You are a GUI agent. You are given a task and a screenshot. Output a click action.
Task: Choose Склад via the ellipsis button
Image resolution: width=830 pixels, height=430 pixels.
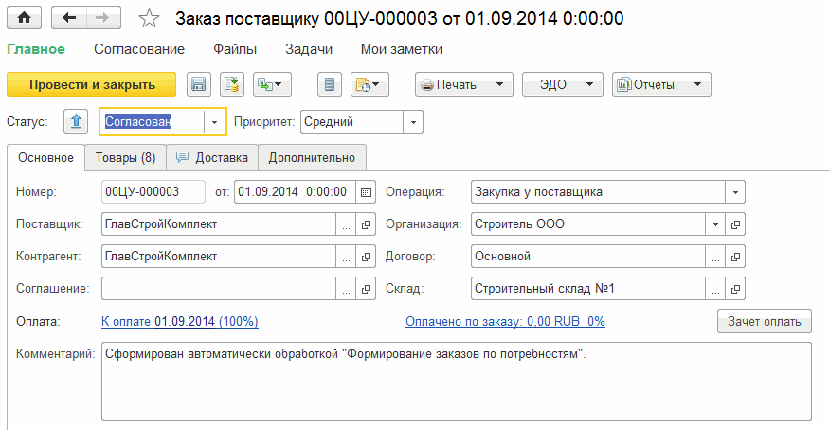coord(715,289)
